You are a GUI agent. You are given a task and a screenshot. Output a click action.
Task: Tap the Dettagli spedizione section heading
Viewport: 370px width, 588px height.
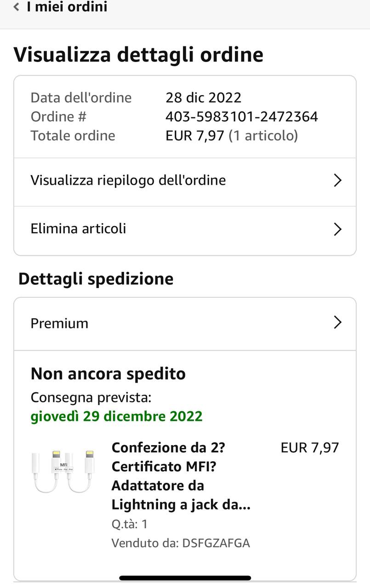click(96, 279)
